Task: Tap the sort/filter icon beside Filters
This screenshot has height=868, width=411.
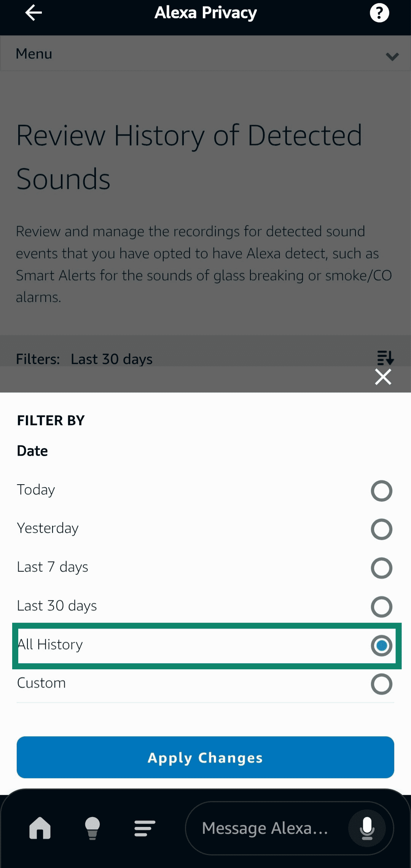Action: click(385, 358)
